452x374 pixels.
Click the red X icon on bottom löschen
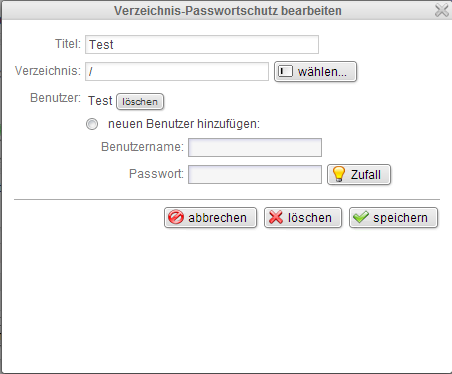point(276,217)
